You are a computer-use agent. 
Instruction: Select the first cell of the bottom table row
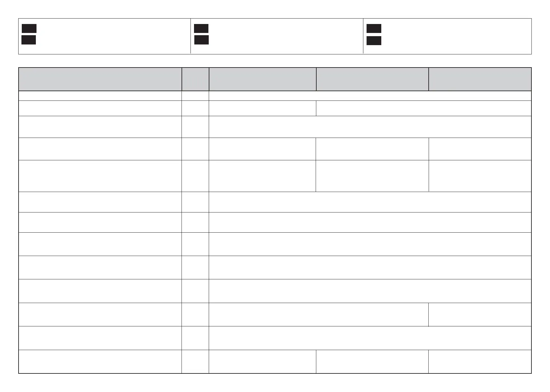coord(100,362)
